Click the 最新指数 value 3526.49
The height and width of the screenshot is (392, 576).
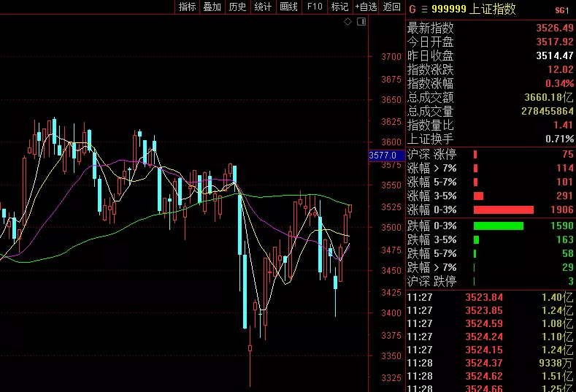coord(555,28)
